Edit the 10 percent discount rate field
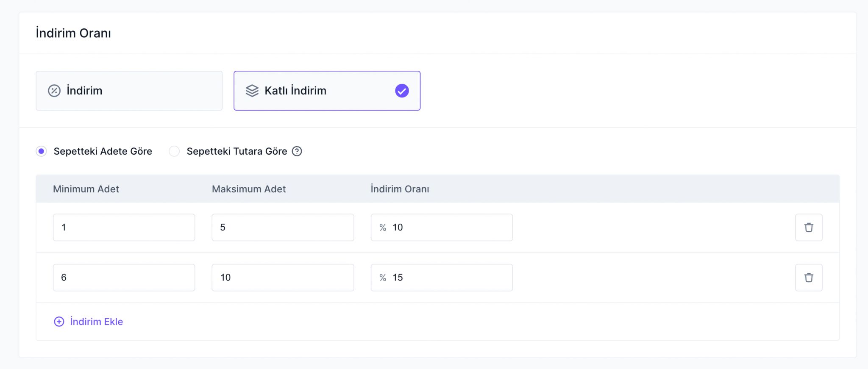Image resolution: width=868 pixels, height=369 pixels. [x=449, y=228]
